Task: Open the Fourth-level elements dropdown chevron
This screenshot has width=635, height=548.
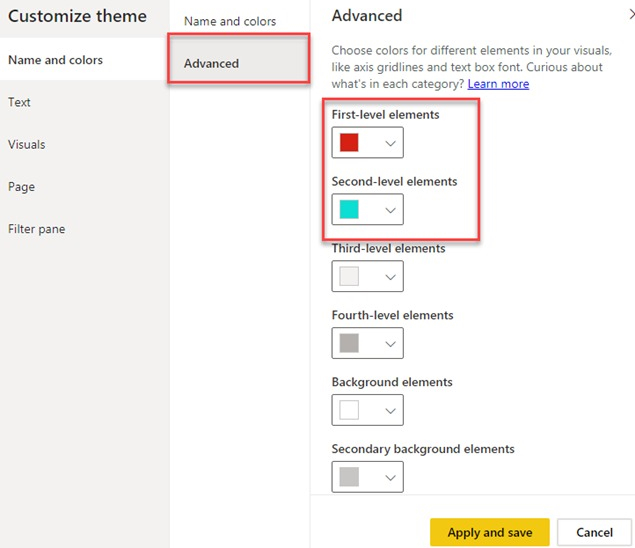Action: (x=391, y=343)
